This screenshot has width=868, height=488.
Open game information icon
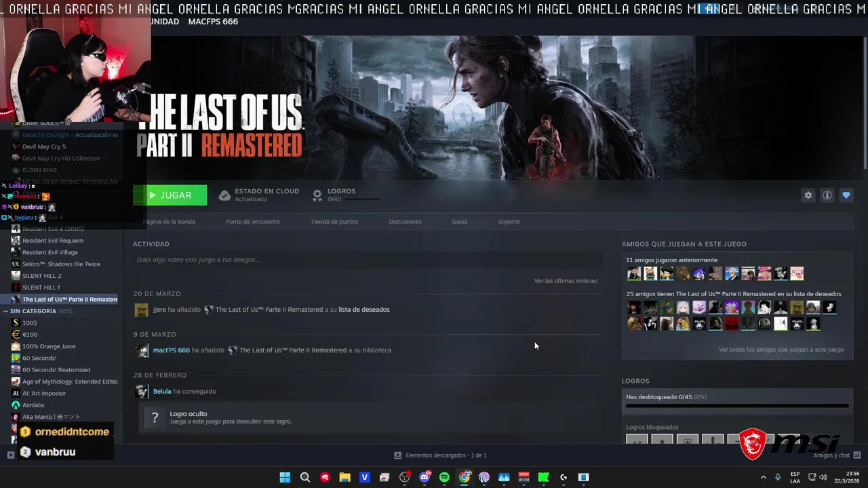827,195
